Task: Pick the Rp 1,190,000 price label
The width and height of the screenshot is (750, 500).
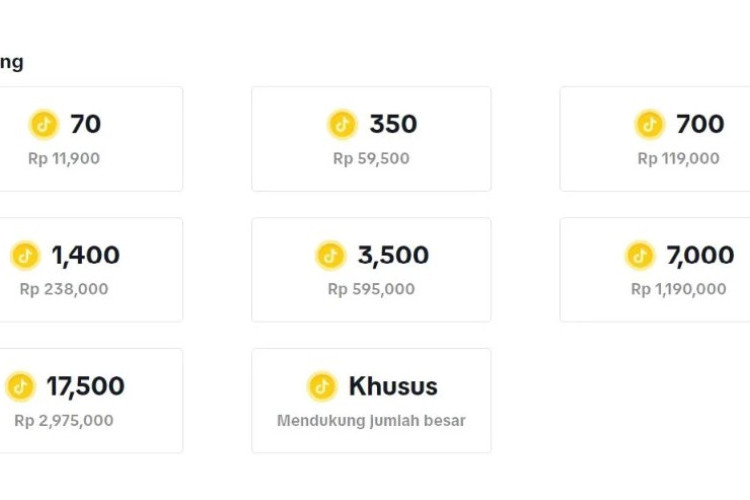Action: pos(678,289)
